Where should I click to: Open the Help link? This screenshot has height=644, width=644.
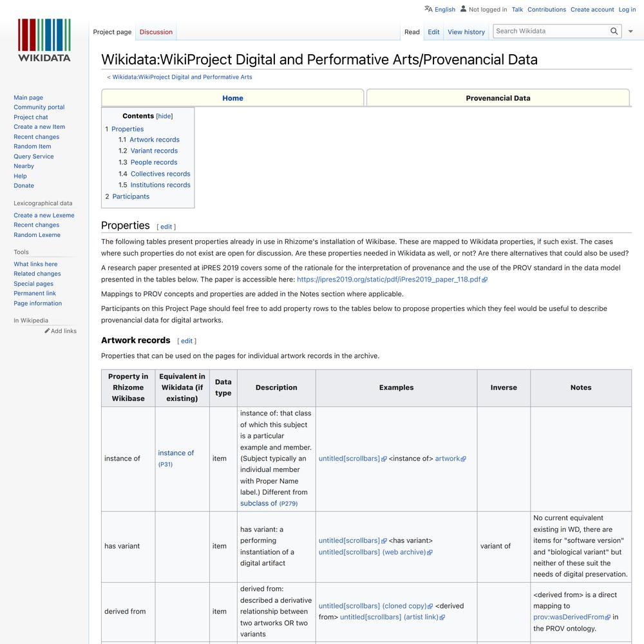click(20, 176)
